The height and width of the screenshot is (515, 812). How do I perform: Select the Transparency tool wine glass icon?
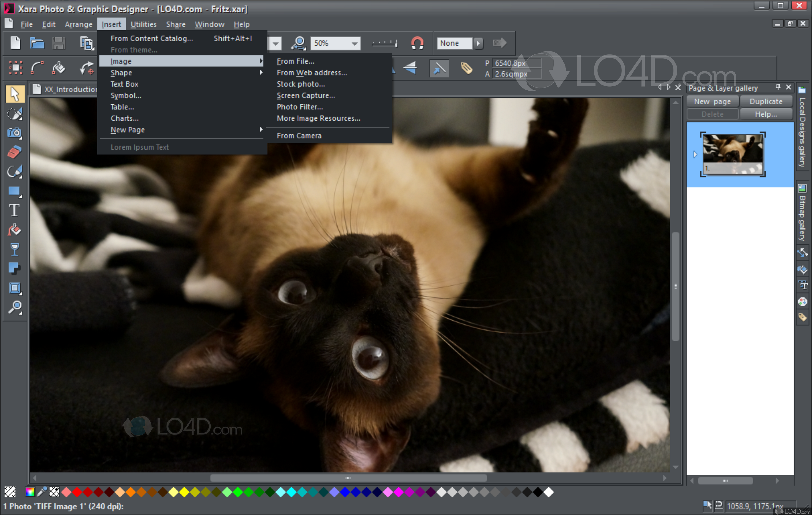15,250
